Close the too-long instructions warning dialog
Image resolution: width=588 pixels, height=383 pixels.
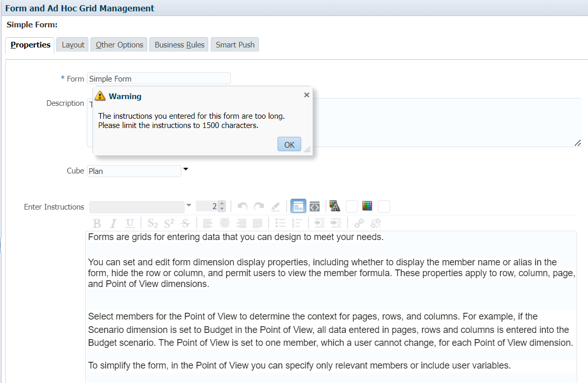coord(306,94)
